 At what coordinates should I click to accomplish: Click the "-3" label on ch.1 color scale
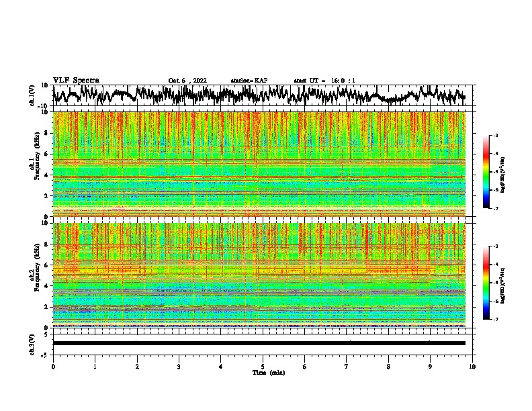(x=496, y=135)
